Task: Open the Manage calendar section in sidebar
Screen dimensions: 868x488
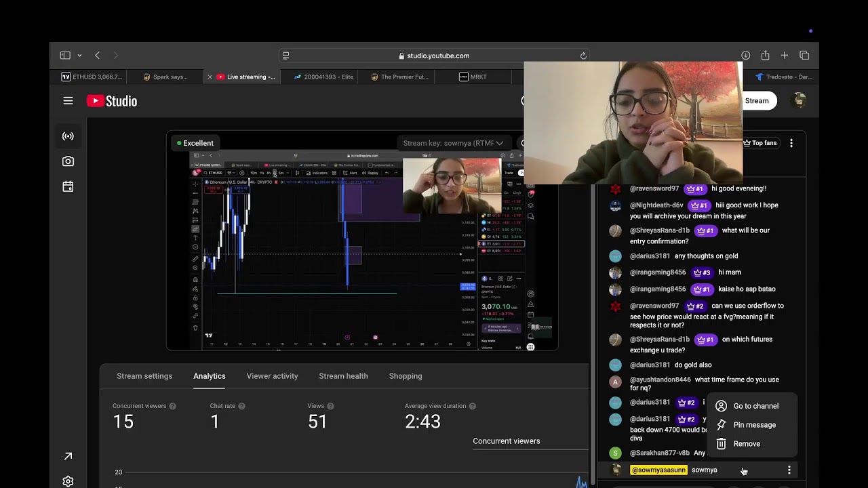Action: 68,186
